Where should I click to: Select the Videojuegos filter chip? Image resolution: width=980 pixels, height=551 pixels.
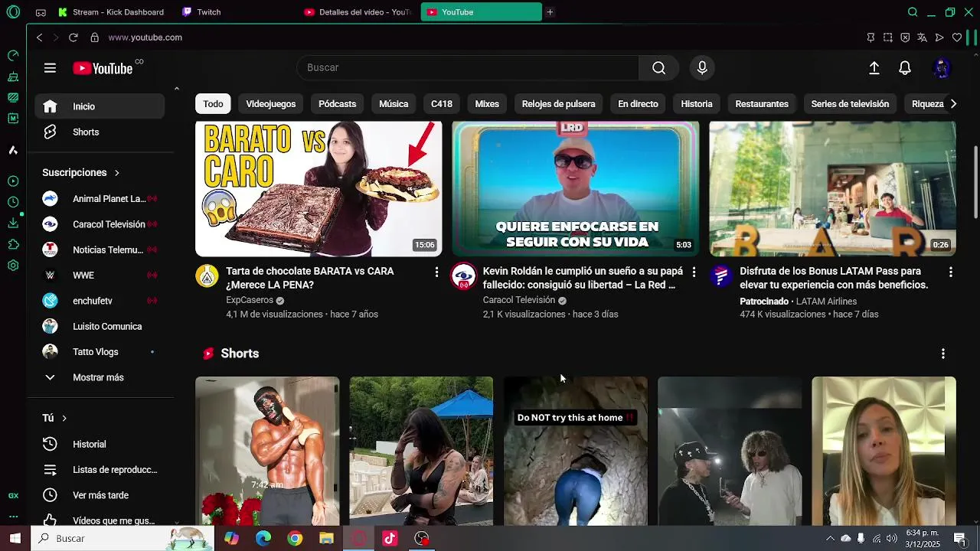[x=270, y=104]
